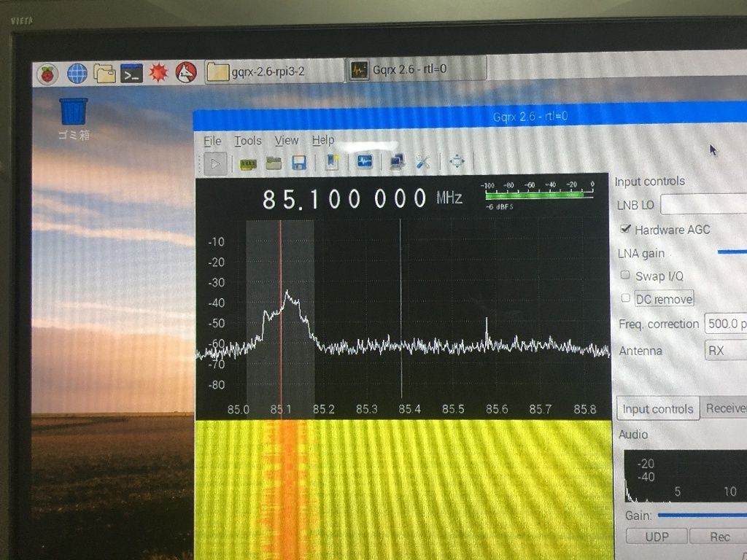Click the remote control computers icon
This screenshot has height=560, width=747.
pyautogui.click(x=398, y=162)
